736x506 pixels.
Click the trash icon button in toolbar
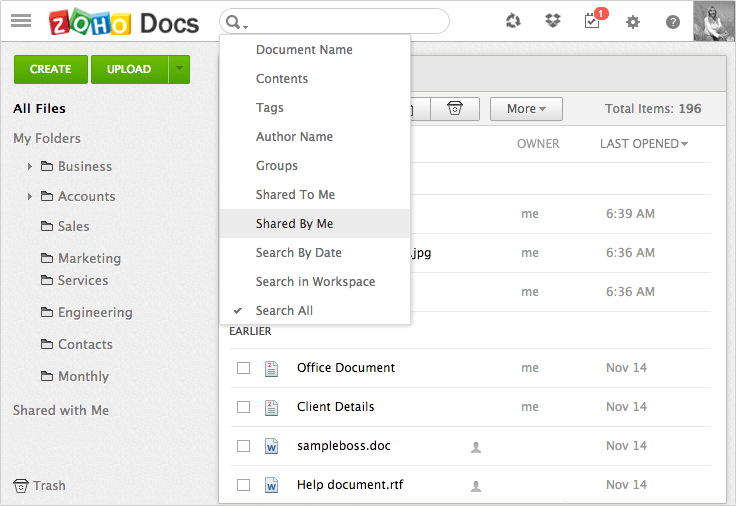[455, 109]
